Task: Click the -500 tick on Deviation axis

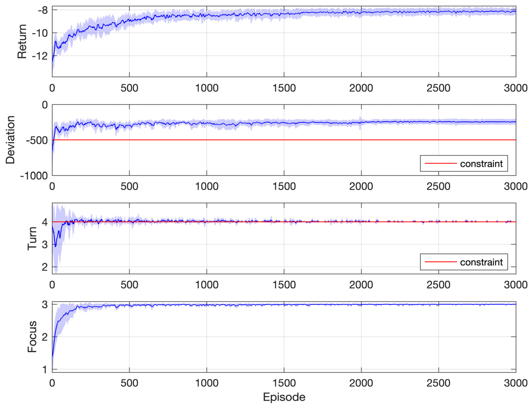Action: tap(37, 140)
